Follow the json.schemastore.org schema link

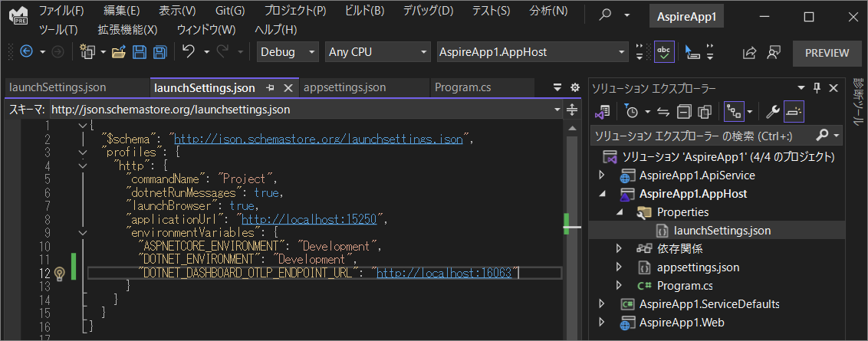tap(318, 139)
